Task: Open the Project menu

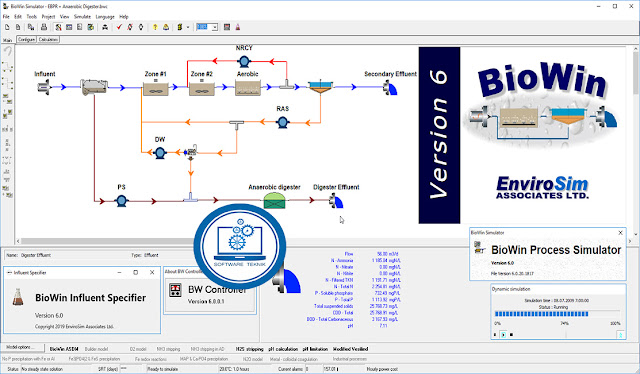Action: point(48,17)
